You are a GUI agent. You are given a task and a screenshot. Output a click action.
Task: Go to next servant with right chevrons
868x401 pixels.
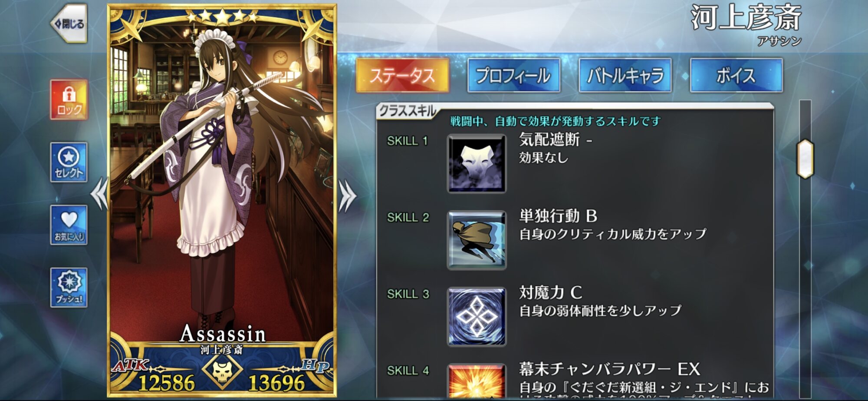(347, 196)
